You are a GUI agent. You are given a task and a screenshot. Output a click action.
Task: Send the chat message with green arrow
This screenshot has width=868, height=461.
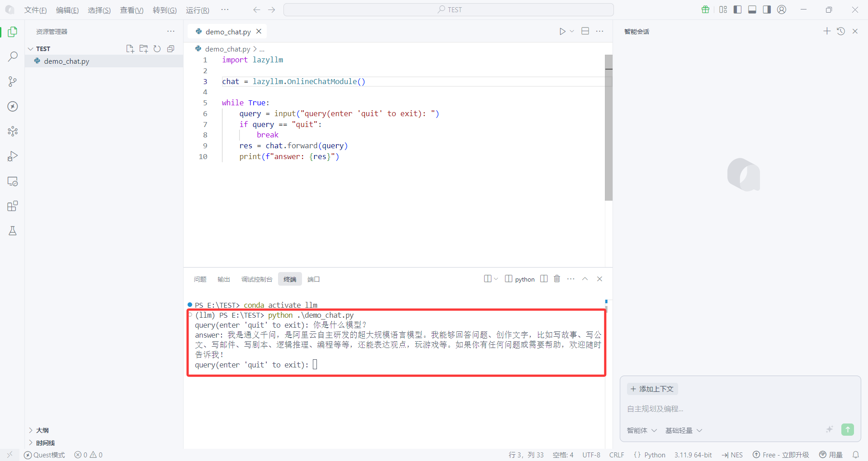[848, 429]
